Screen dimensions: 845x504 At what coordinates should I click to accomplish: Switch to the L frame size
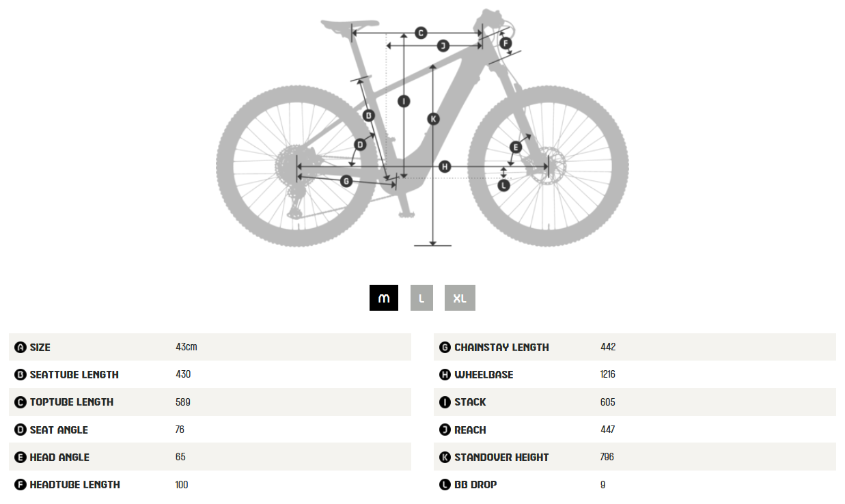[x=421, y=298]
